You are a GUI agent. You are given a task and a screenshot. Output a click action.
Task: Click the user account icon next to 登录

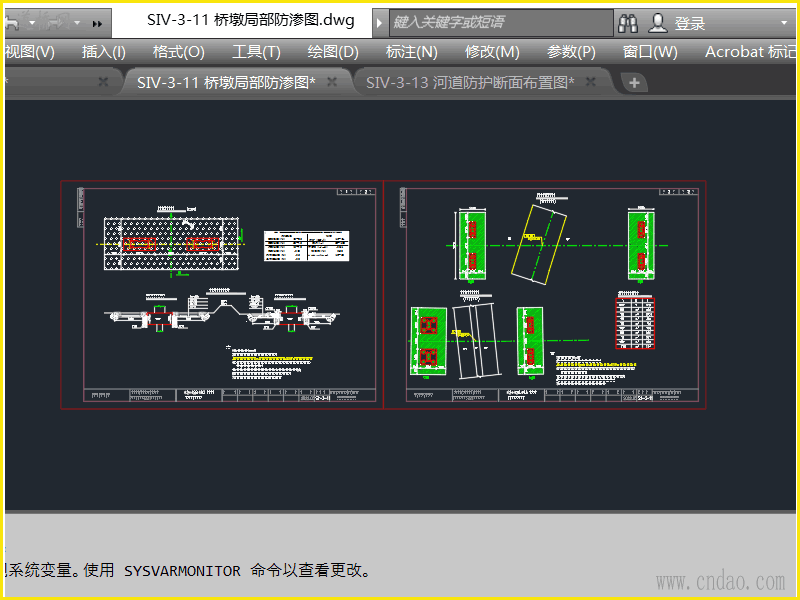click(658, 23)
